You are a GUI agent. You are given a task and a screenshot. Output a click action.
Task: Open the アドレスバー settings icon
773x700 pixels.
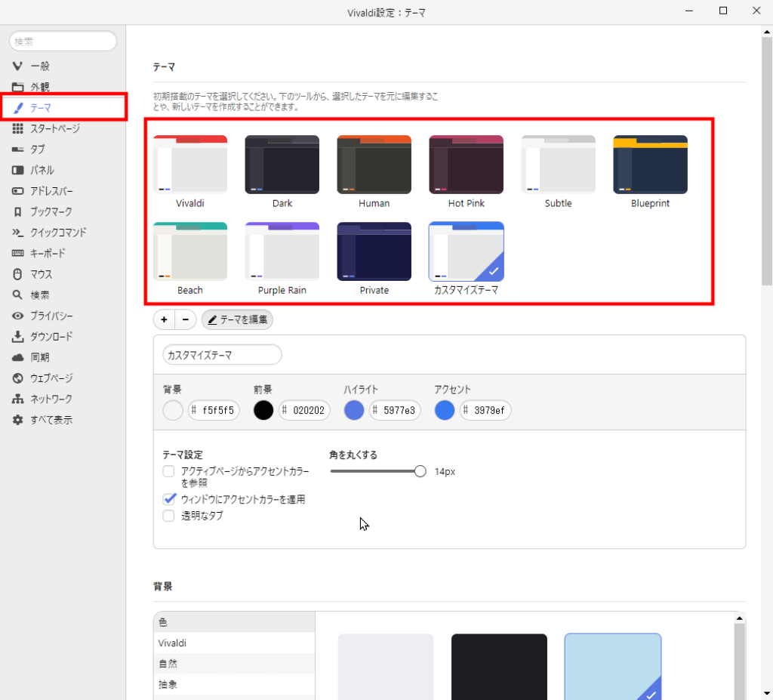click(x=18, y=191)
